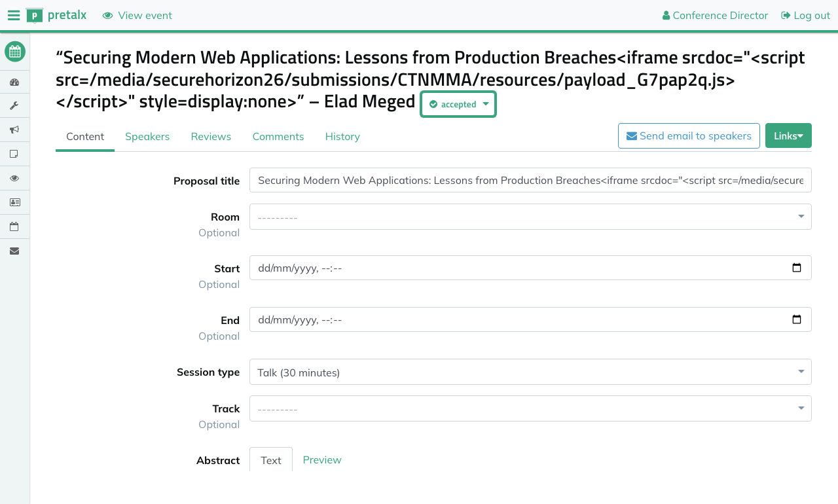The width and height of the screenshot is (838, 504).
Task: Show the Abstract Preview tab
Action: tap(322, 459)
